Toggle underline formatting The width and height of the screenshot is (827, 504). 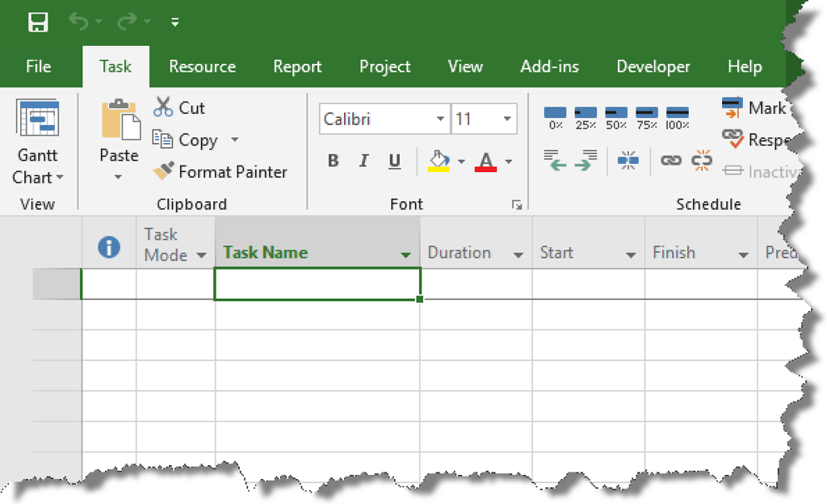coord(394,161)
